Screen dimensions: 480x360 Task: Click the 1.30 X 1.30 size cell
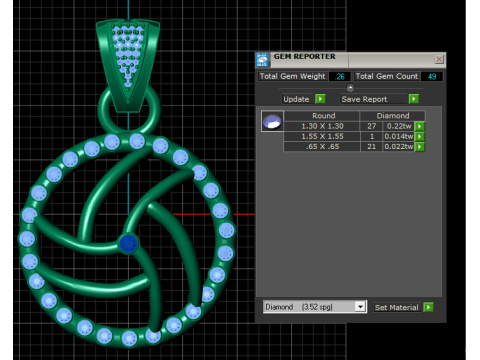tap(322, 126)
